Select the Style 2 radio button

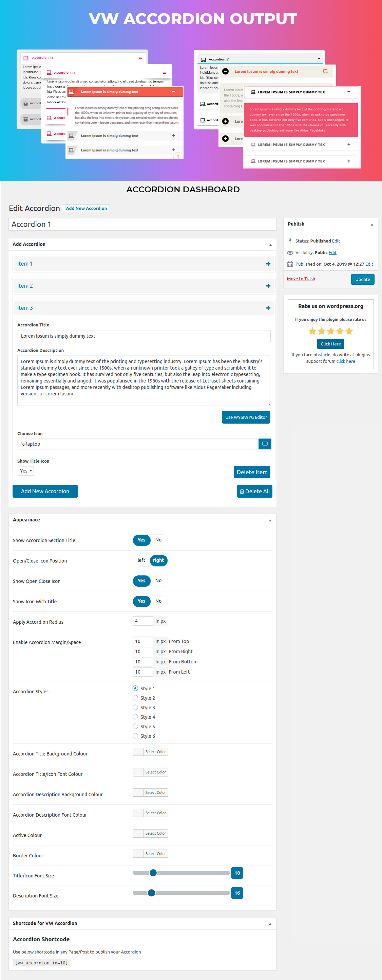[135, 698]
